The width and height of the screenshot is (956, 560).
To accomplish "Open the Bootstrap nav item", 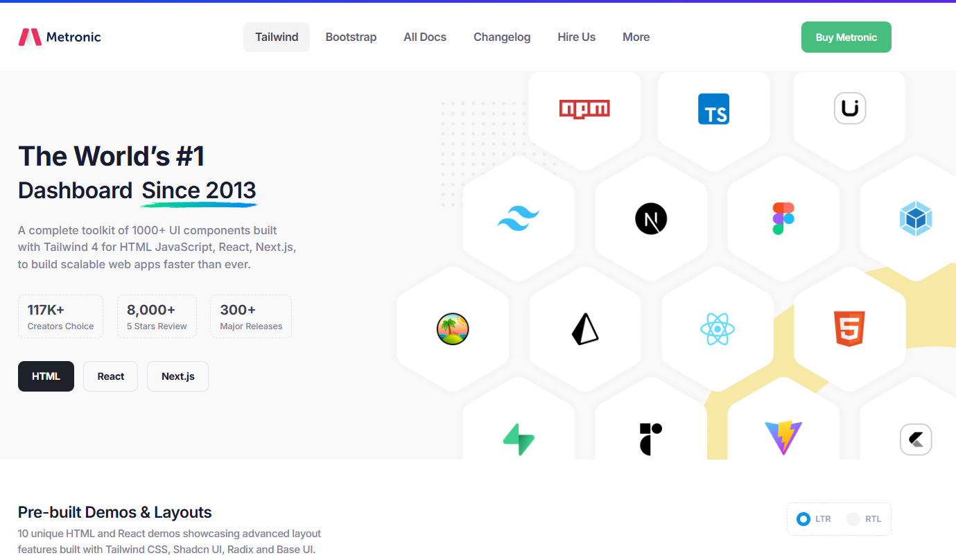I will (351, 37).
